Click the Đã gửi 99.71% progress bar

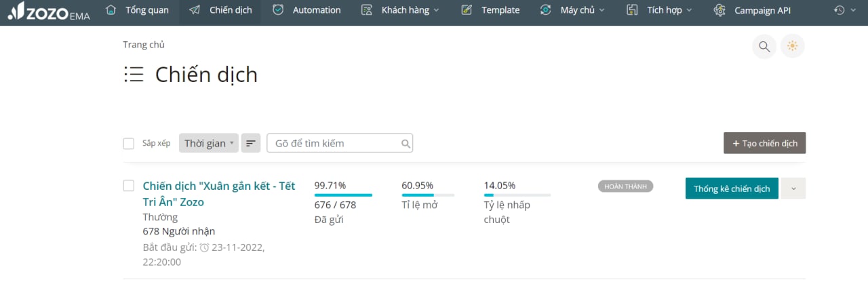pos(343,195)
